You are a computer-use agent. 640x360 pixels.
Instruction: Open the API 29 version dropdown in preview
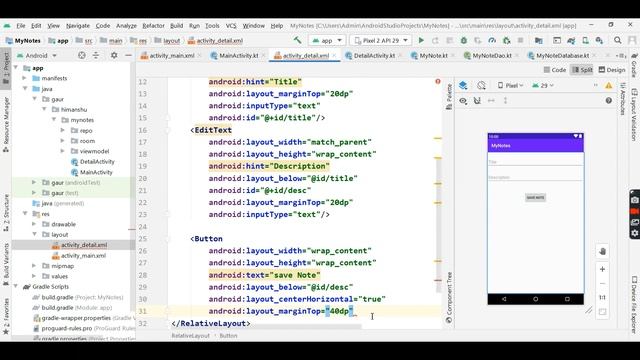click(x=543, y=85)
